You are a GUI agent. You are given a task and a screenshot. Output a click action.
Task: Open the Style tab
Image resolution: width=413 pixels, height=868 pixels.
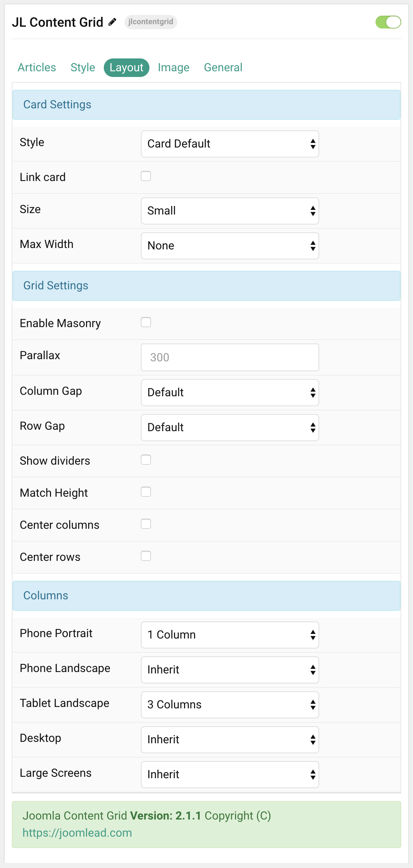pos(83,67)
